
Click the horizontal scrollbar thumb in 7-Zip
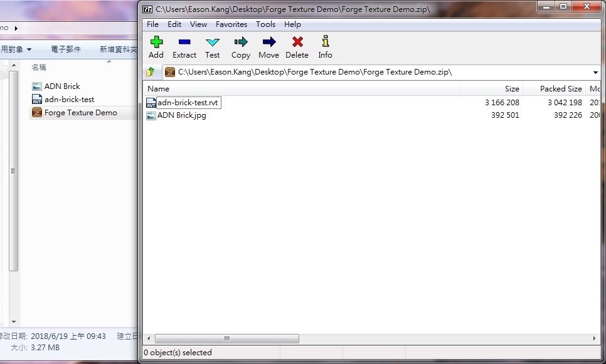coord(227,338)
